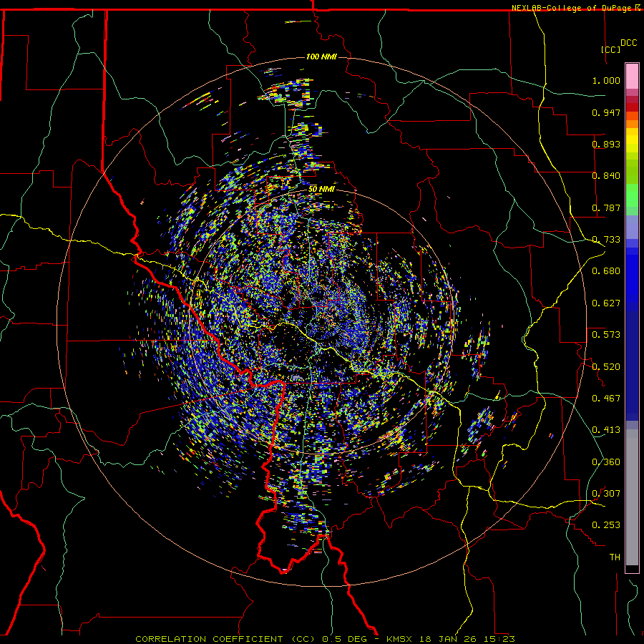Pick the pink swatch atop the color bar
Image resolution: width=644 pixels, height=644 pixels.
coord(632,77)
